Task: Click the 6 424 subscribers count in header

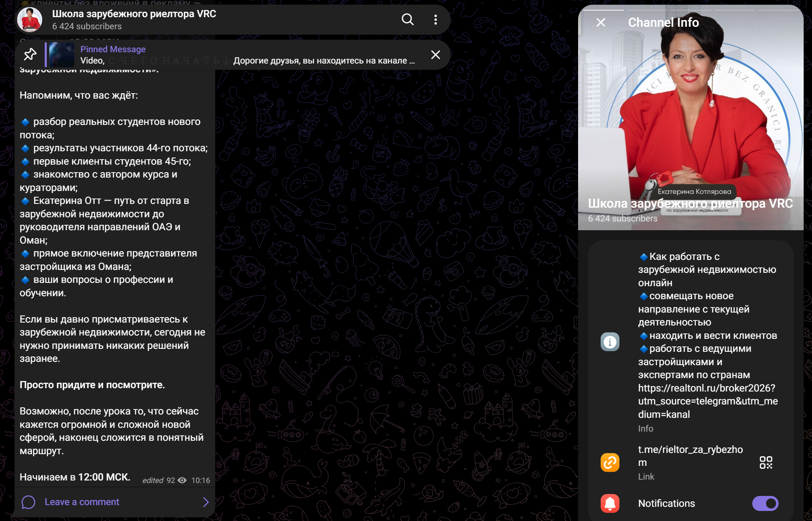Action: [87, 26]
